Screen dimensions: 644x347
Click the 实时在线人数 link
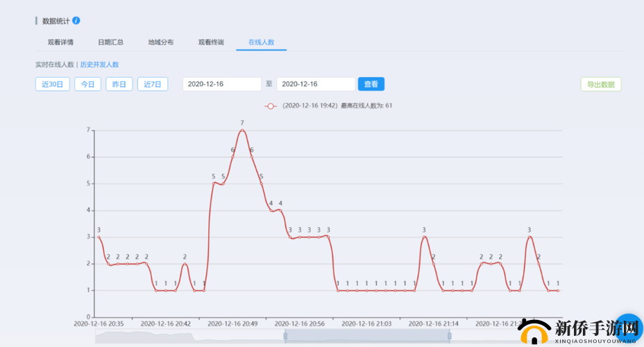tap(55, 65)
